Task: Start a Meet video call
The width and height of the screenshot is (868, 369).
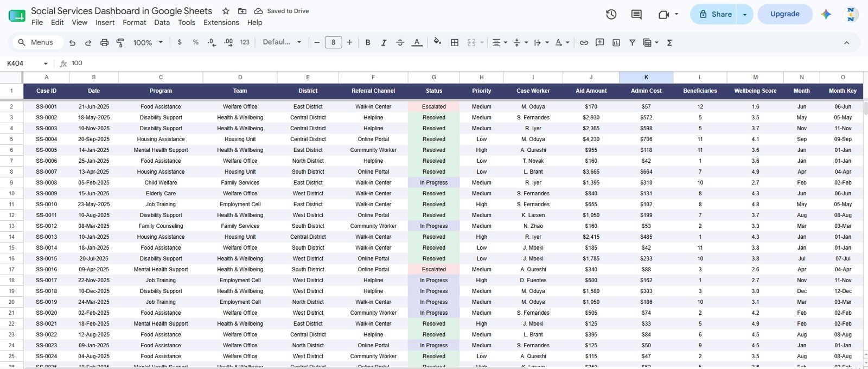Action: (x=663, y=15)
